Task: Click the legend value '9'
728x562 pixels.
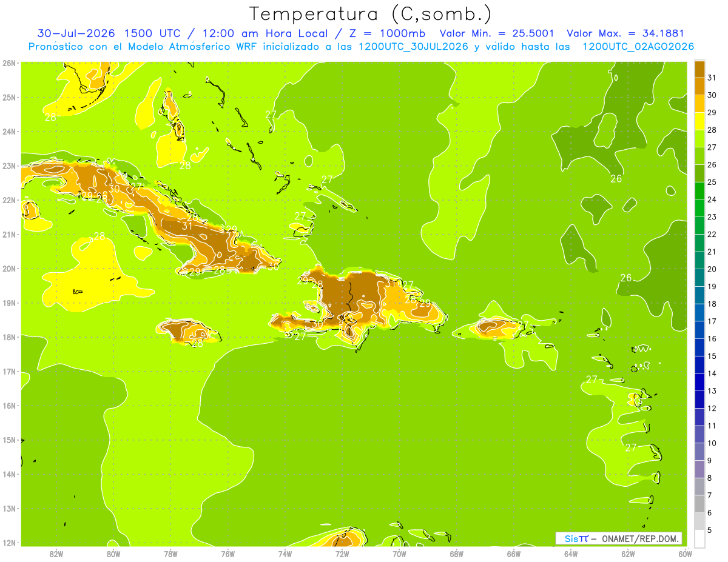Action: click(710, 461)
